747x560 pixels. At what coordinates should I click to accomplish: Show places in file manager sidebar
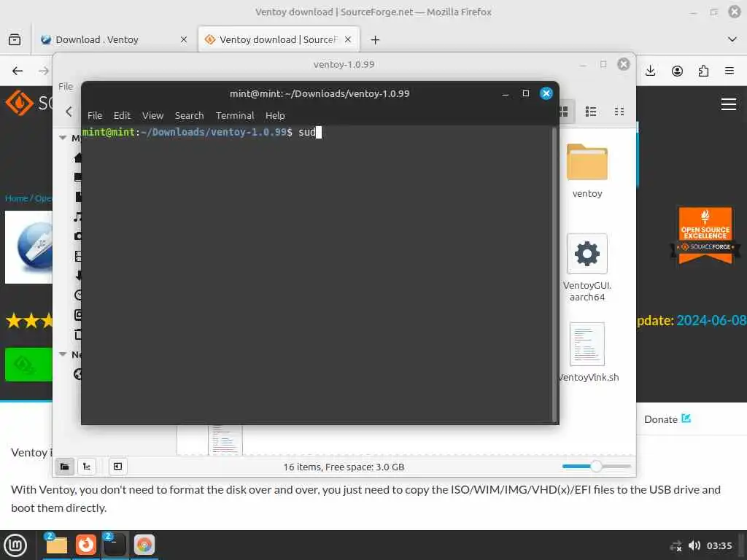point(64,467)
